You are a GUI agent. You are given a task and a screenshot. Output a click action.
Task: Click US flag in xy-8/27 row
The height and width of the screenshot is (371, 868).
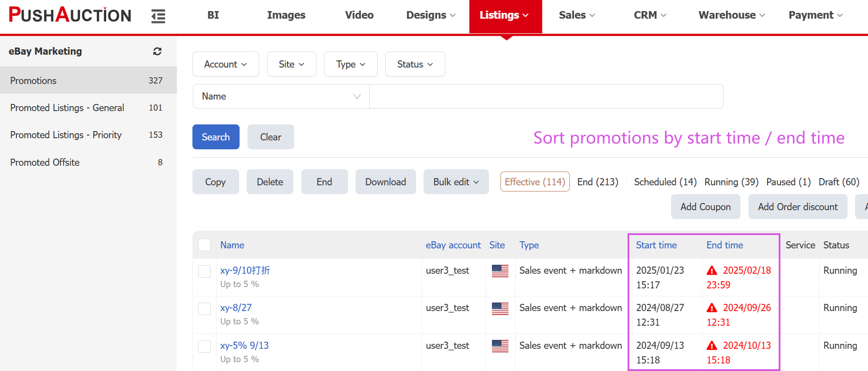(x=500, y=308)
